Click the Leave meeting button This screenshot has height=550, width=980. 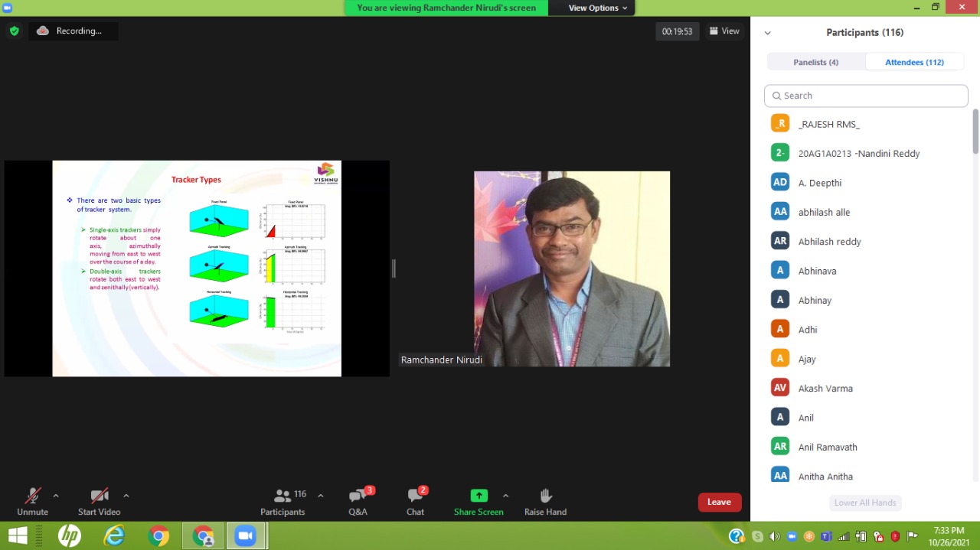[x=719, y=502]
